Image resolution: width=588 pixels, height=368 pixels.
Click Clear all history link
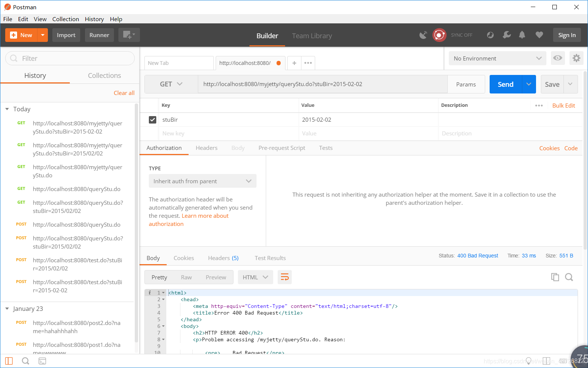[x=124, y=93]
